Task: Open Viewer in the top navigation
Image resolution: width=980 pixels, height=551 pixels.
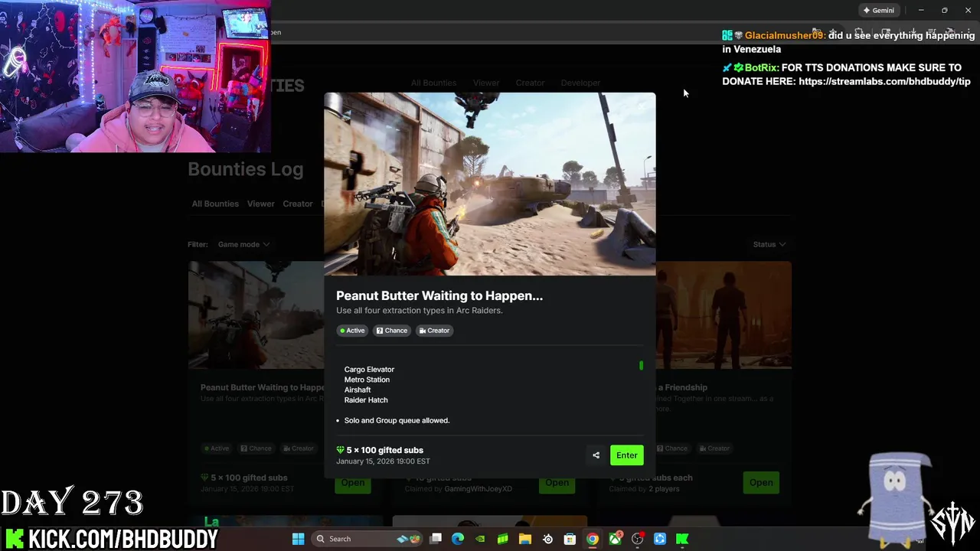Action: click(x=486, y=83)
